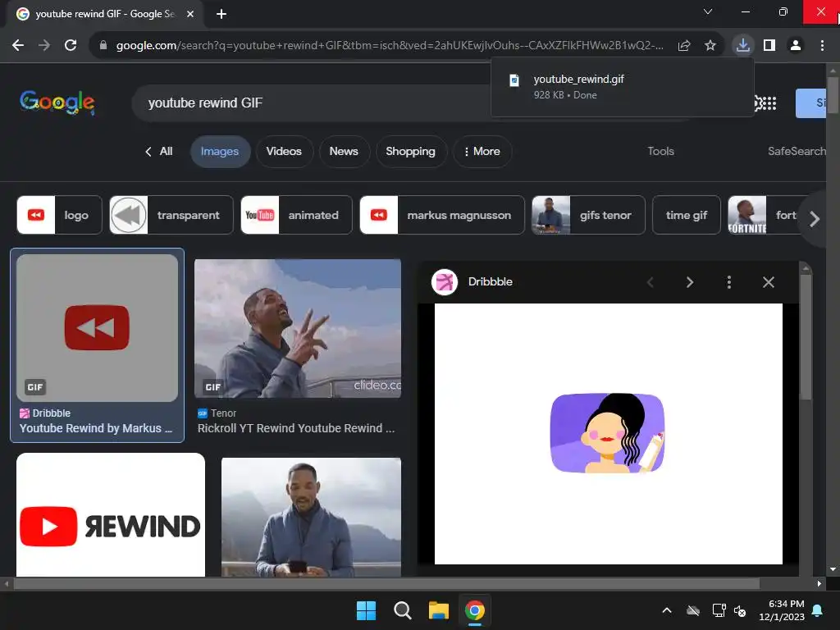Select the Images tab
The height and width of the screenshot is (630, 840).
tap(220, 152)
